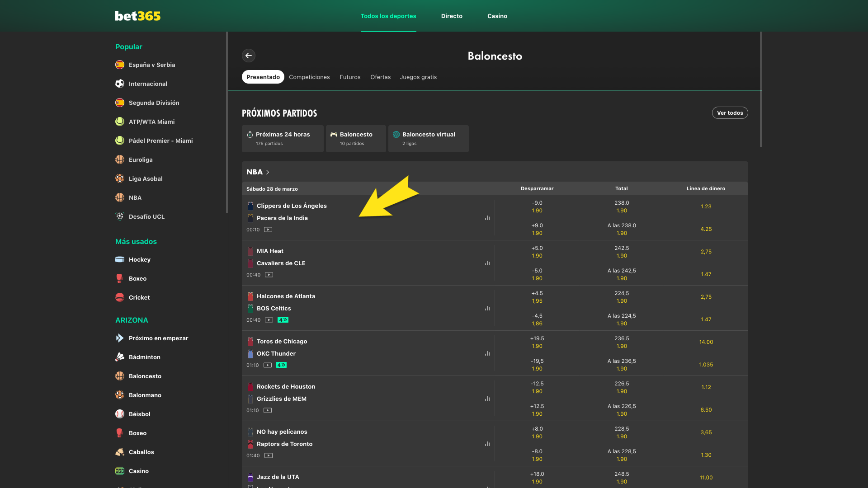Click the back arrow beside Baloncesto
Image resolution: width=868 pixels, height=488 pixels.
(x=249, y=56)
